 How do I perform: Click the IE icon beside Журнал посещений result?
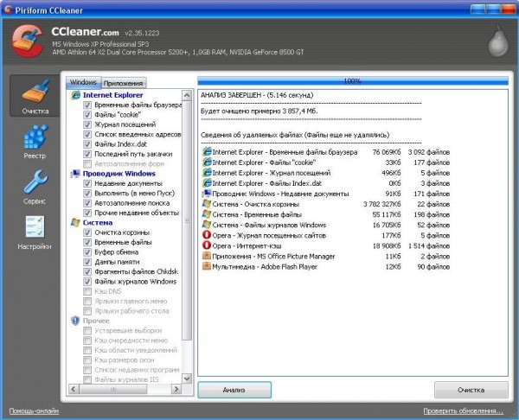(x=207, y=173)
